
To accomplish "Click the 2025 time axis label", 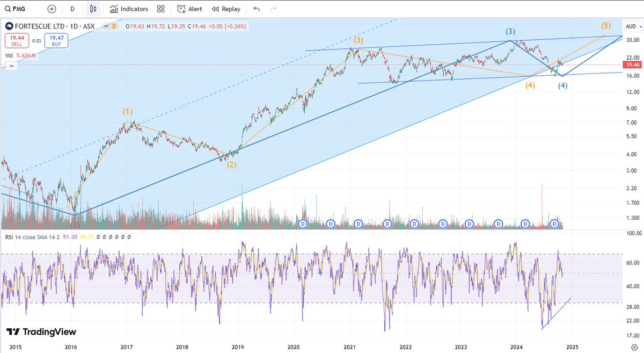I will pyautogui.click(x=572, y=348).
